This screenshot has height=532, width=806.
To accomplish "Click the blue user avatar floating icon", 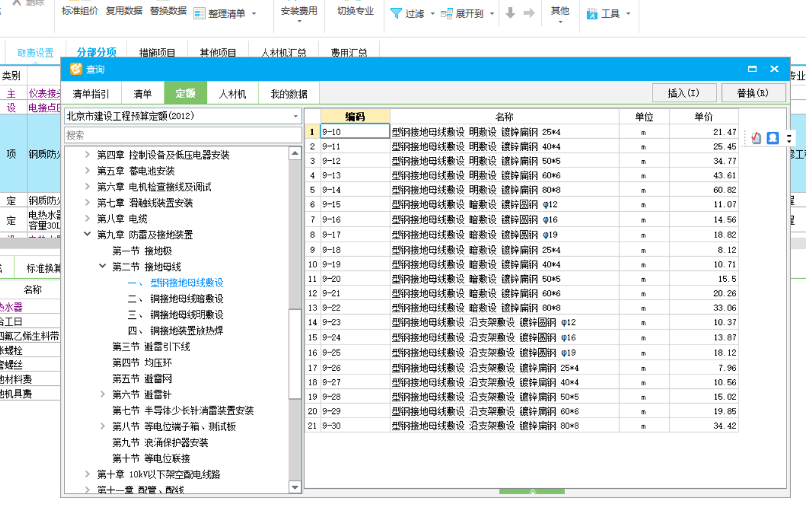I will click(x=773, y=138).
